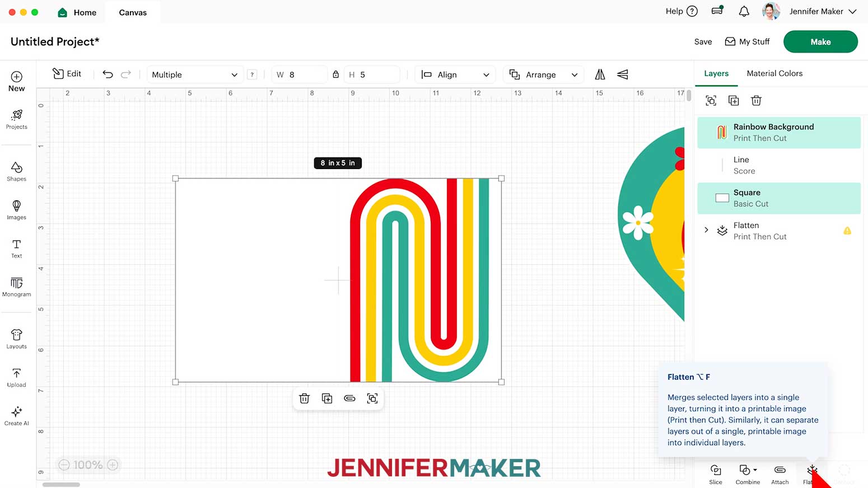Click the Square layer color swatch
Screen dimensions: 868x488
722,198
